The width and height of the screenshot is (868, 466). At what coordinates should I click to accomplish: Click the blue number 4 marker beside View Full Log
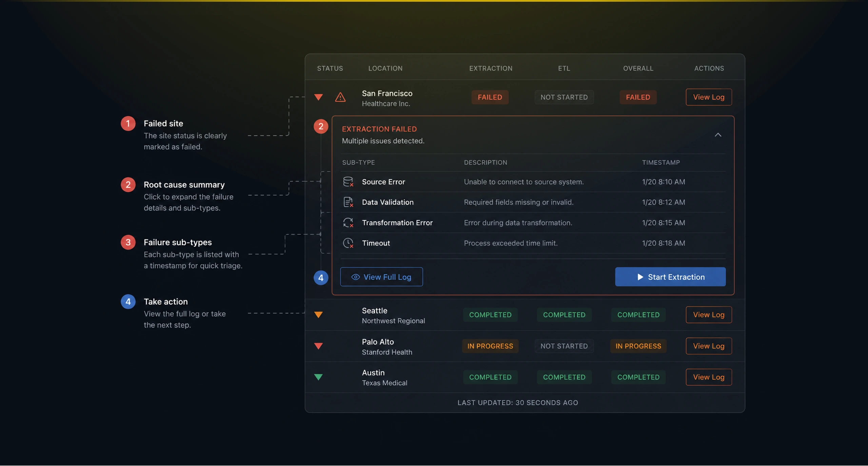321,278
